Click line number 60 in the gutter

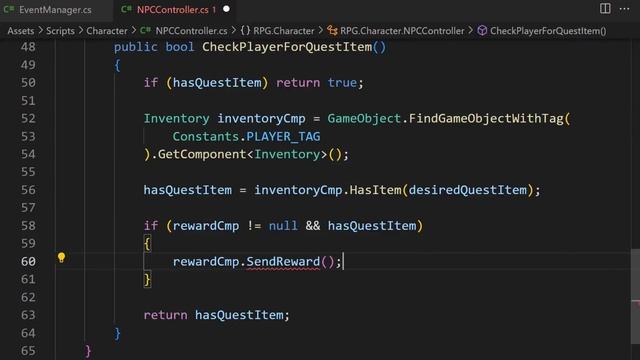coord(28,261)
